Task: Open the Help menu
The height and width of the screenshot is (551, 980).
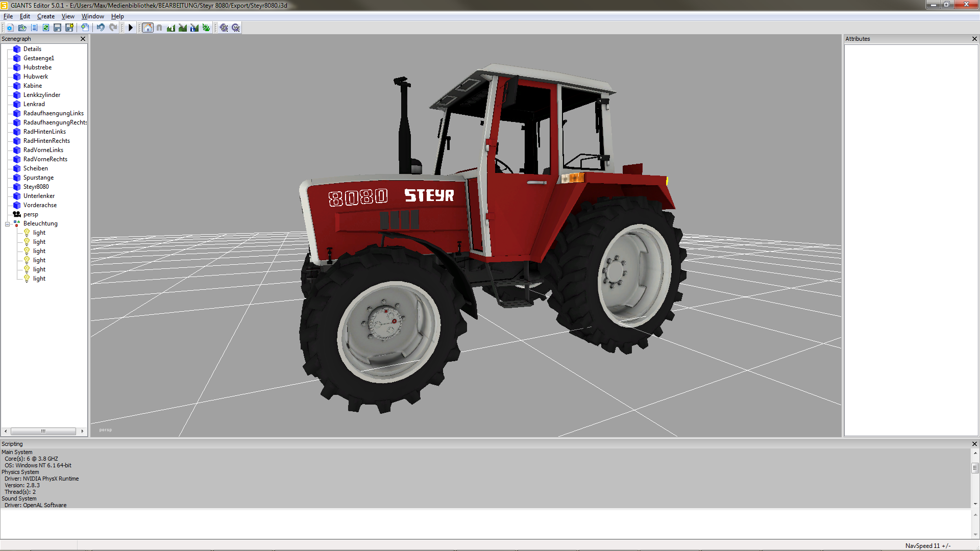Action: pos(117,16)
